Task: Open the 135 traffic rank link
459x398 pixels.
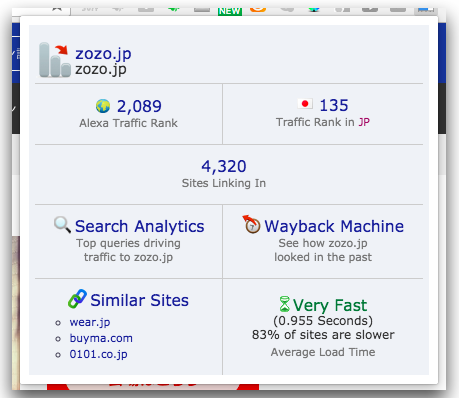Action: (x=334, y=105)
